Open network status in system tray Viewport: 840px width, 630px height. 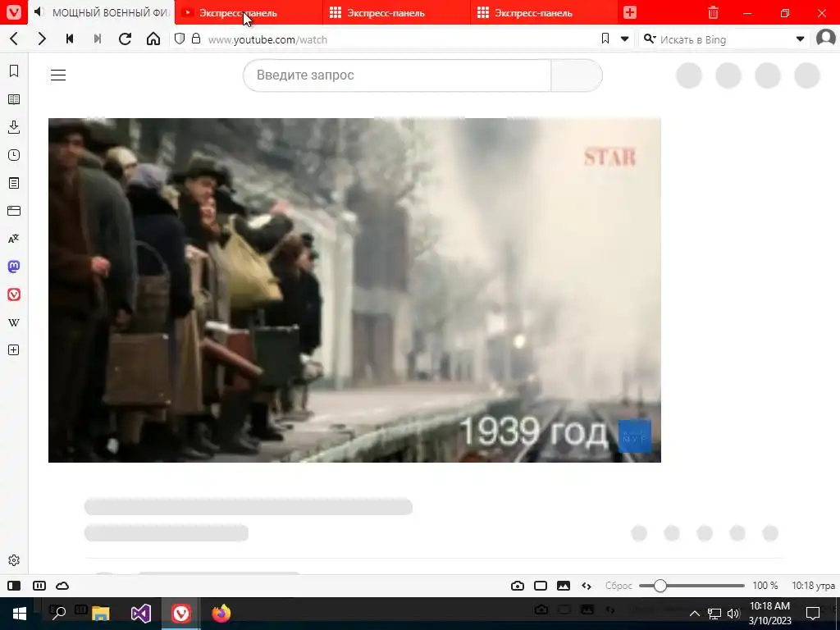[x=714, y=614]
